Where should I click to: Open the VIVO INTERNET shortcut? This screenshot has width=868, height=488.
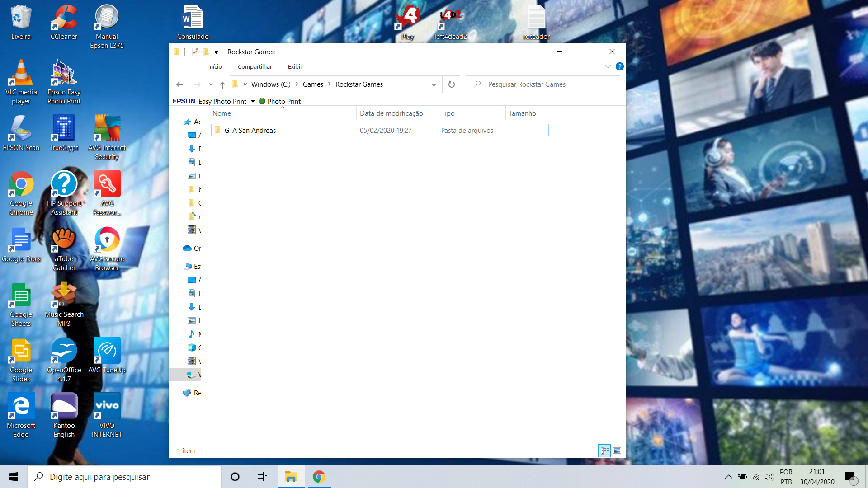[107, 416]
